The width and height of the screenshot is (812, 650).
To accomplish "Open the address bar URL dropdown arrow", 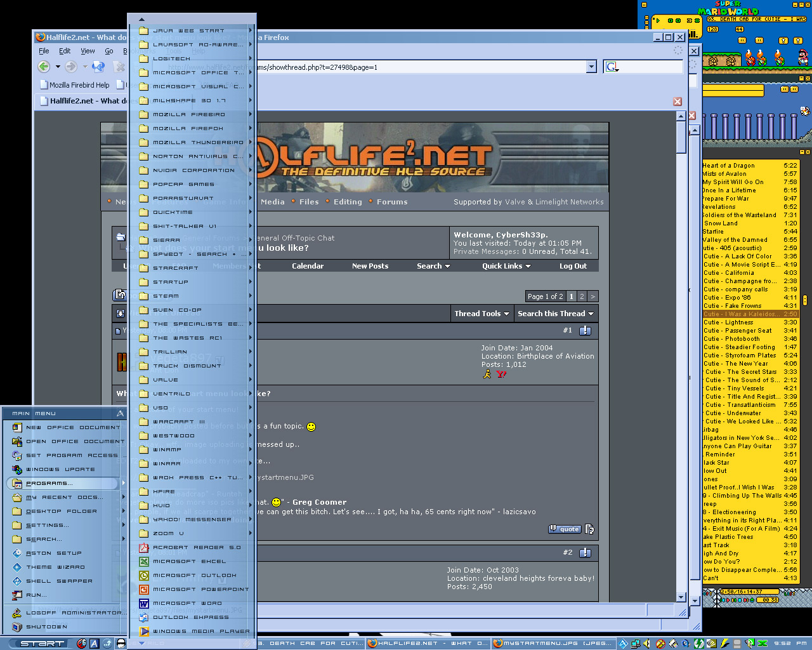I will (591, 67).
